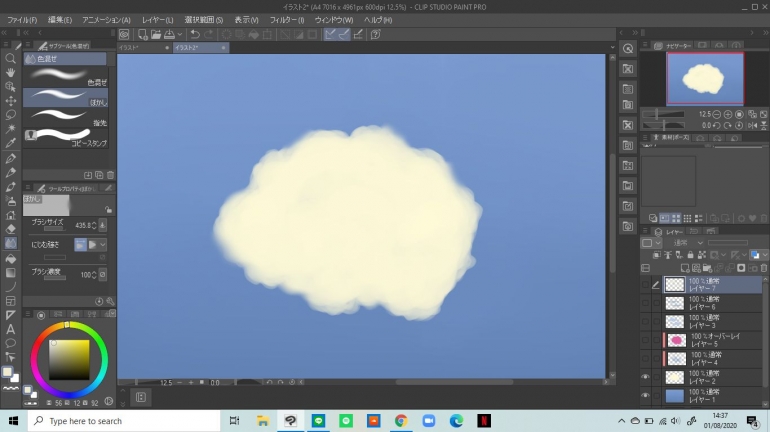Image resolution: width=770 pixels, height=432 pixels.
Task: Adjust brush density stepper arrows
Action: [93, 275]
